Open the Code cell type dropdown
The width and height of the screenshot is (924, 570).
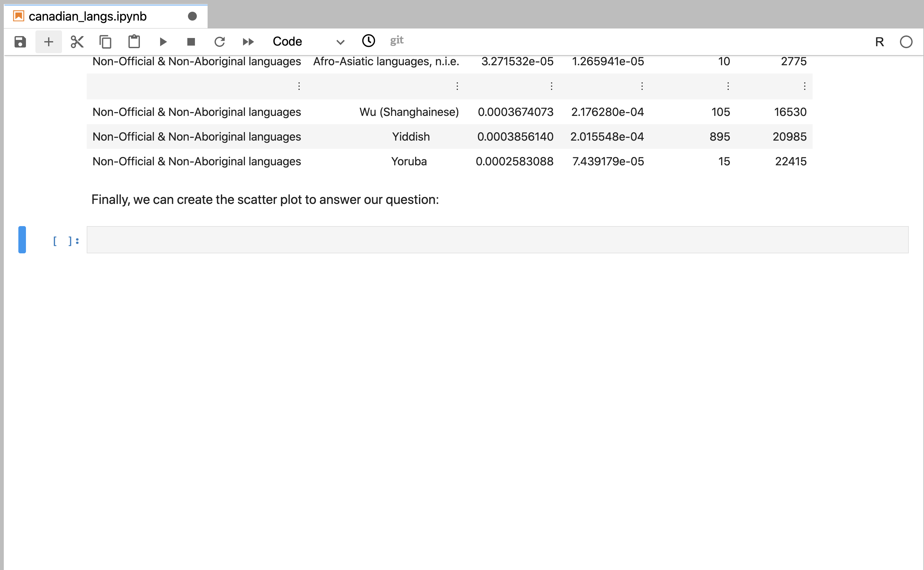coord(309,41)
